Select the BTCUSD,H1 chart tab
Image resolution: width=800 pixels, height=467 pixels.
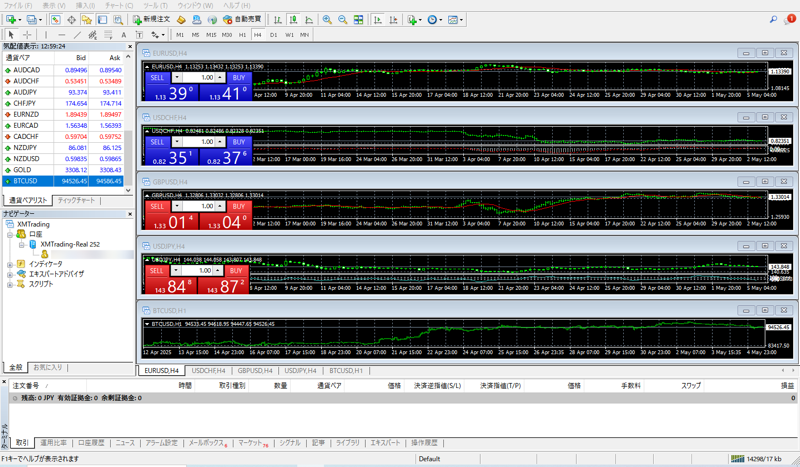point(346,371)
